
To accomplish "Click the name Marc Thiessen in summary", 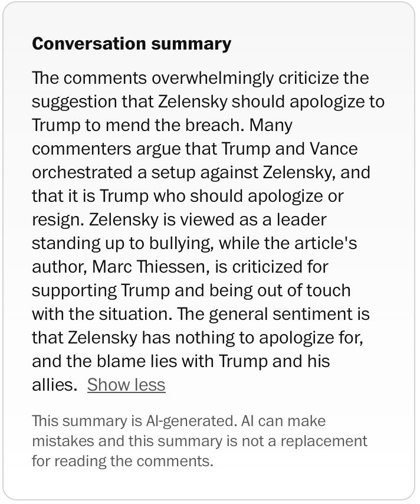I will click(149, 267).
